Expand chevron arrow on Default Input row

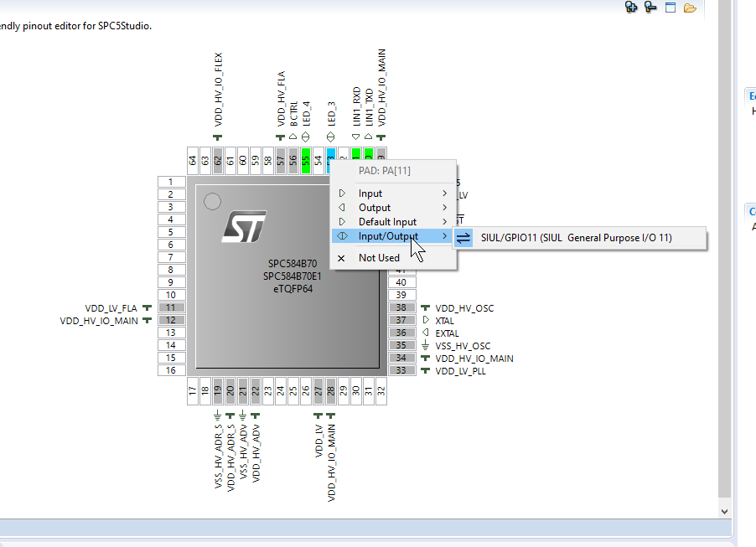444,222
